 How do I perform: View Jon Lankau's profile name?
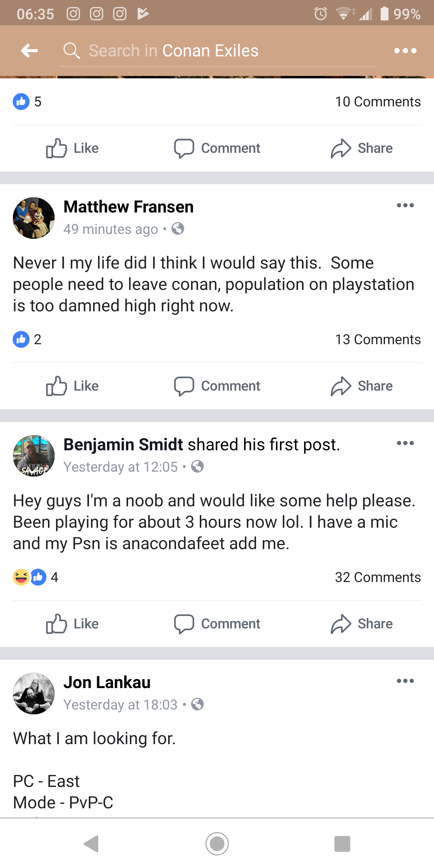pos(107,682)
